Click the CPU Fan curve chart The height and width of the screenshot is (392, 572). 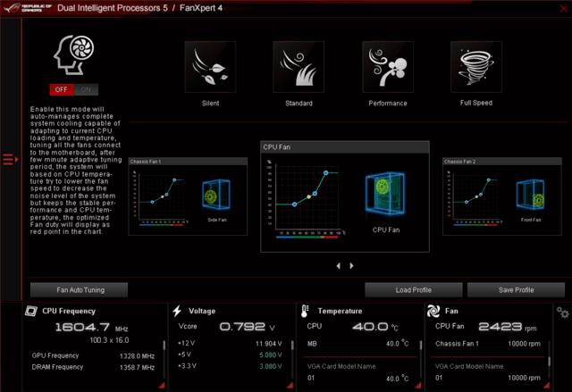click(307, 200)
